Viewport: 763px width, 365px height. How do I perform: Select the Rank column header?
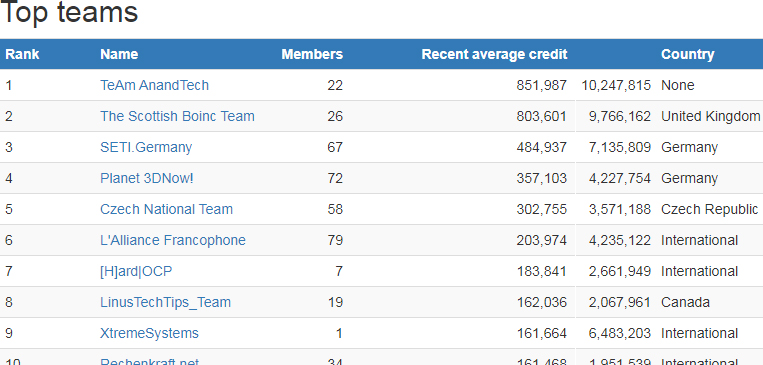[22, 54]
